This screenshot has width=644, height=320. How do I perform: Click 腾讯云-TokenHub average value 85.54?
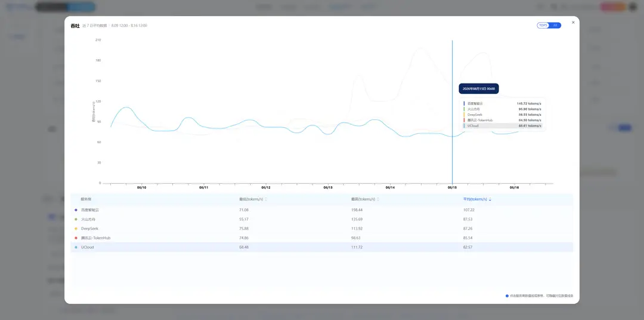click(468, 238)
